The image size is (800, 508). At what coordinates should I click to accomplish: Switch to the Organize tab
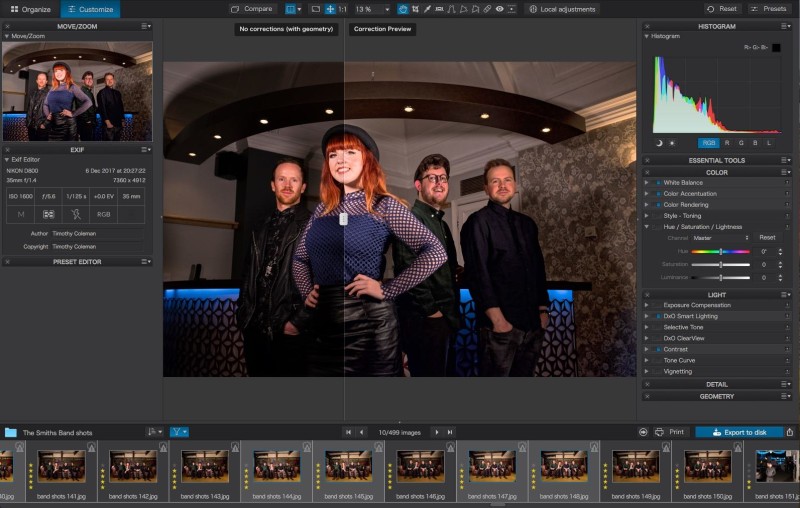pos(29,9)
